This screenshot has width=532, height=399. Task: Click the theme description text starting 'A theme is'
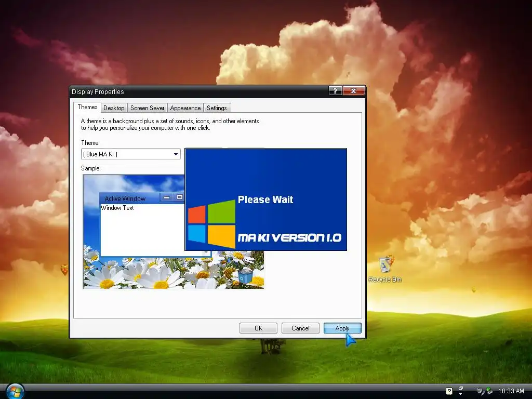click(170, 124)
